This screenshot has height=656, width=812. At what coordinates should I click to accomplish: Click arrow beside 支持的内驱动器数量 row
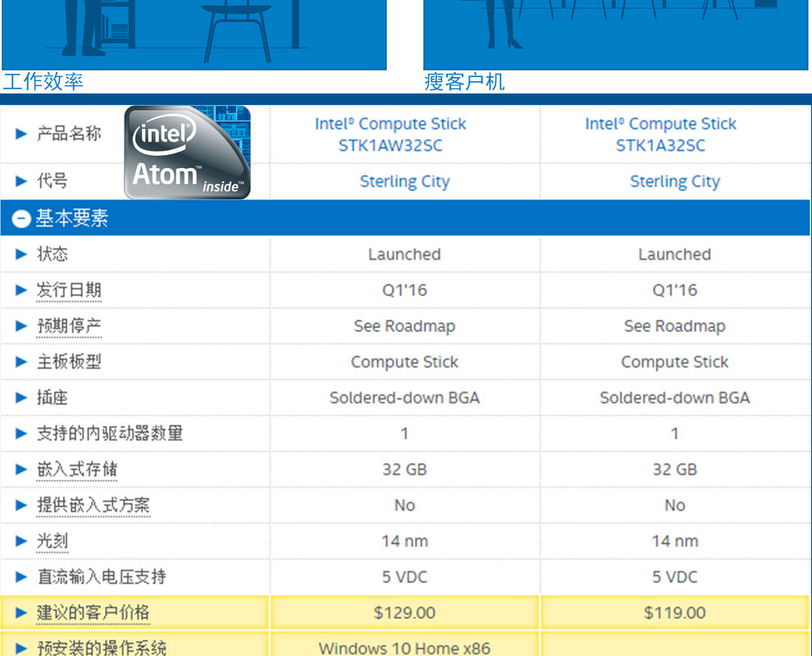[x=21, y=433]
